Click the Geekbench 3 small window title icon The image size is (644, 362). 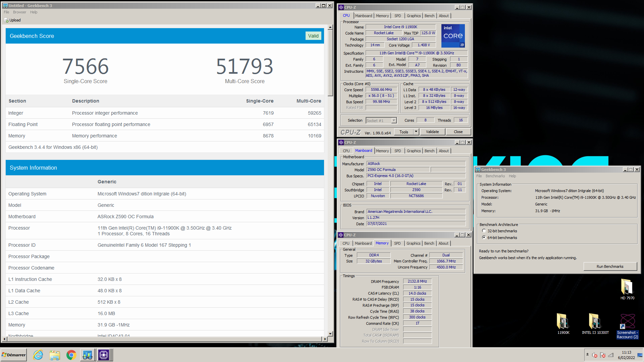click(x=478, y=170)
